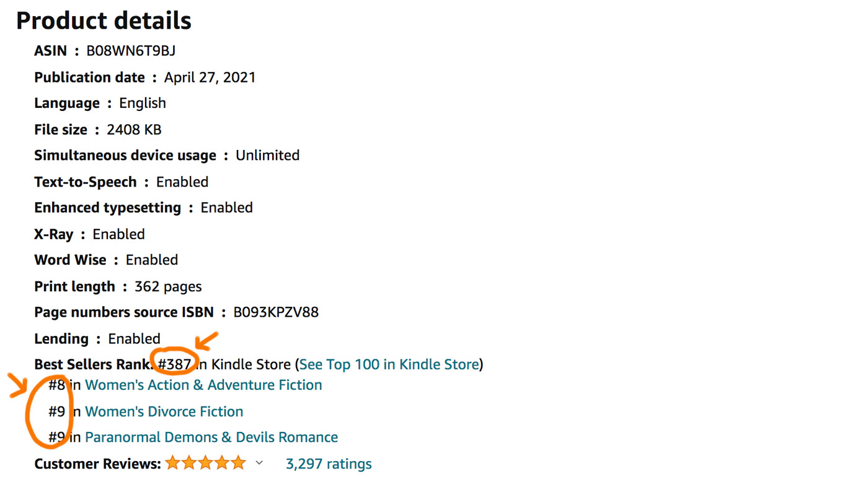Select the ASIN value B08WN6T9BJ
The image size is (868, 489).
pos(131,51)
